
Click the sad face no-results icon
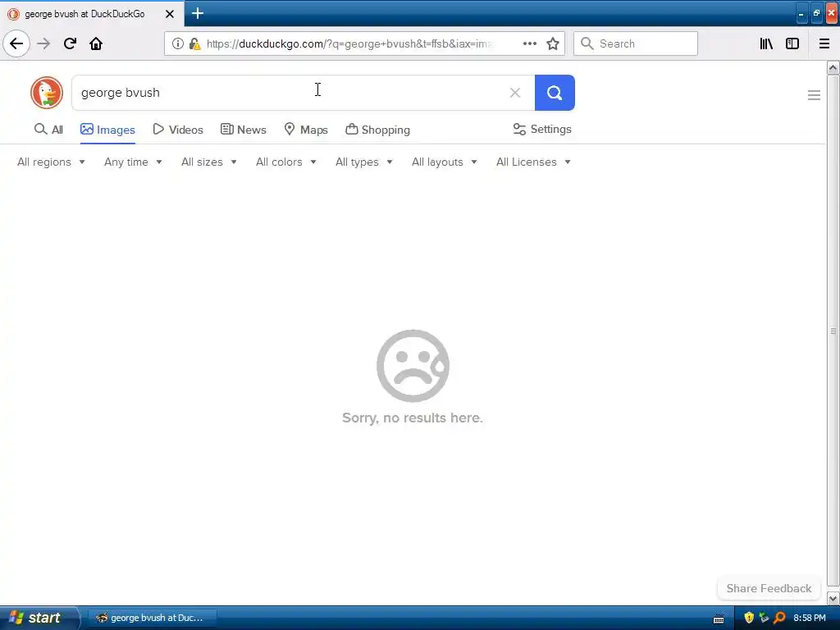coord(413,366)
